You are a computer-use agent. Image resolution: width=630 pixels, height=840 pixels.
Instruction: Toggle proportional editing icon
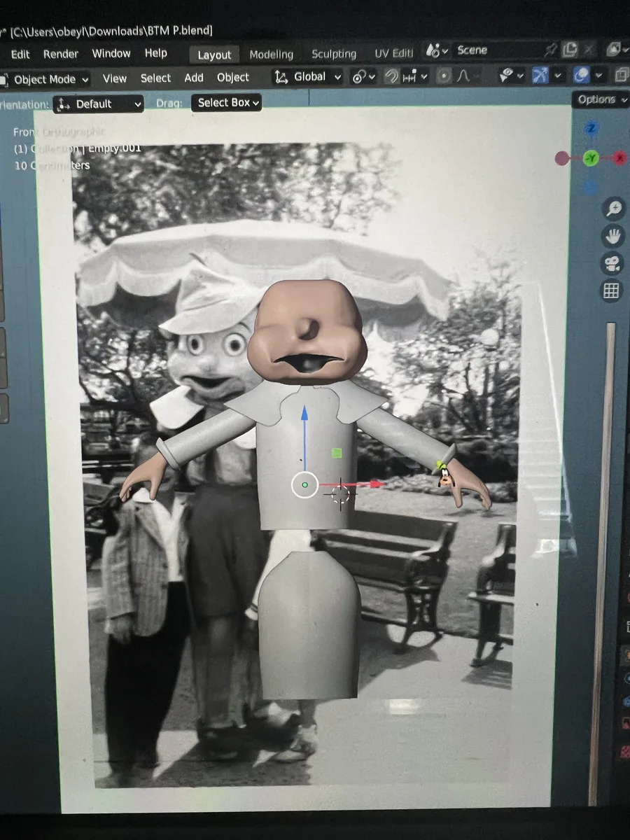point(443,76)
